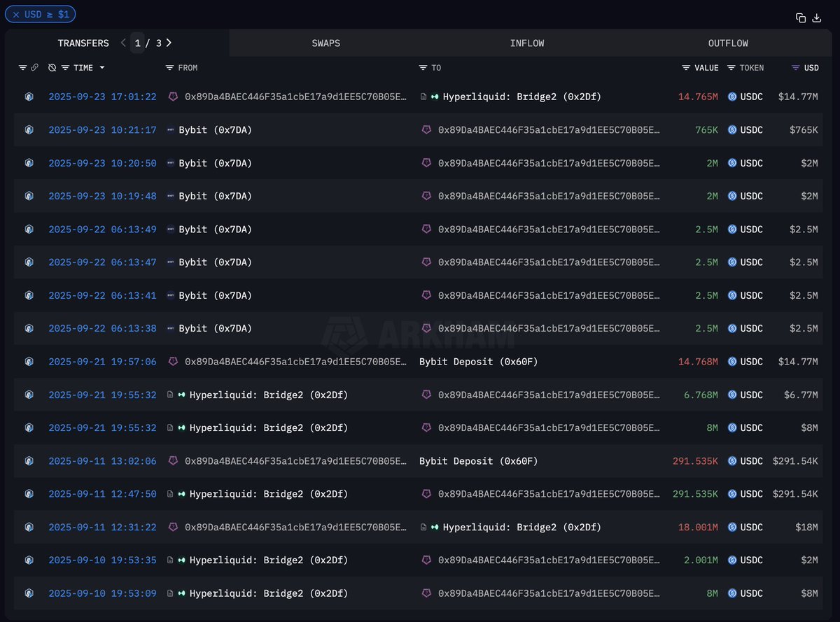
Task: Open the VALUE column filter
Action: tap(686, 68)
